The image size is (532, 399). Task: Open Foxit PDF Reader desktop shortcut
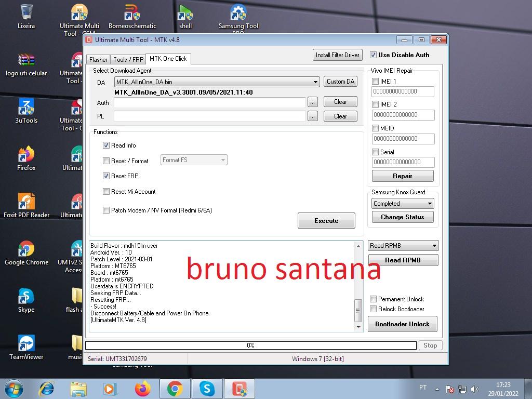26,206
